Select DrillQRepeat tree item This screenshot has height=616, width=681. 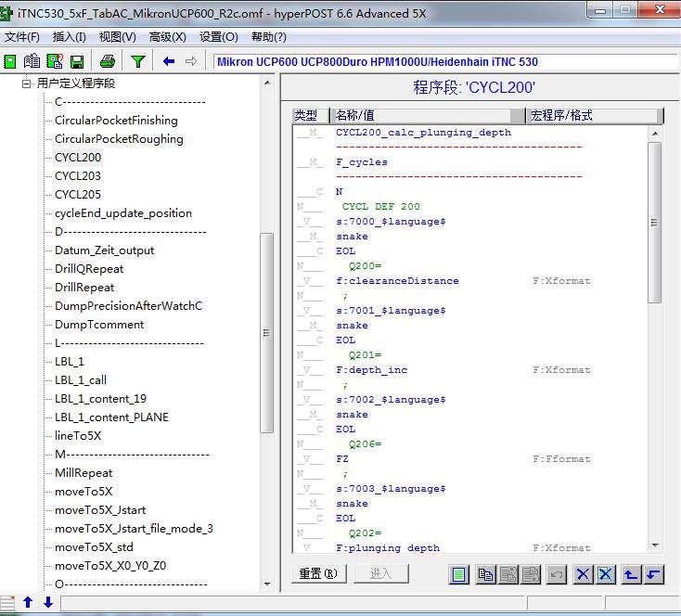89,269
